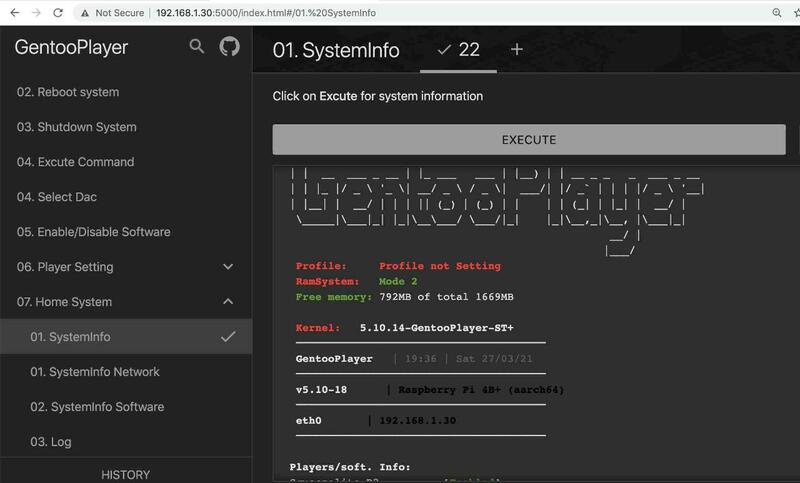
Task: Reload the page with the refresh icon
Action: (x=60, y=13)
